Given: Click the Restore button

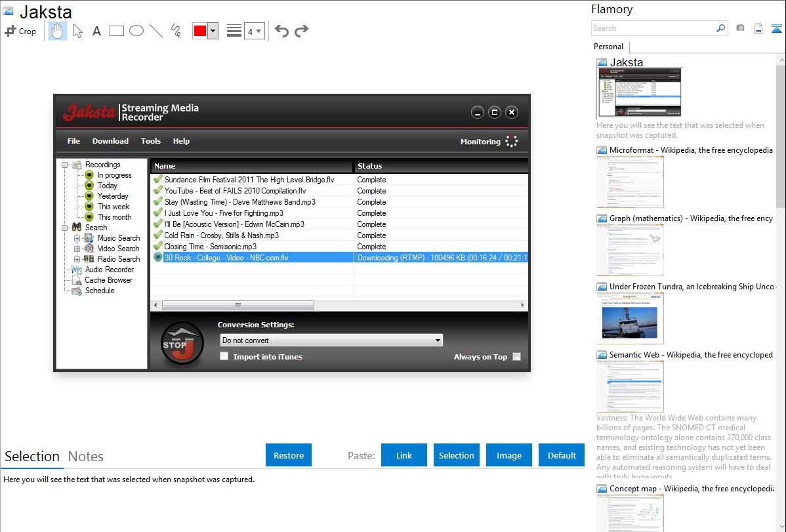Looking at the screenshot, I should pos(289,455).
